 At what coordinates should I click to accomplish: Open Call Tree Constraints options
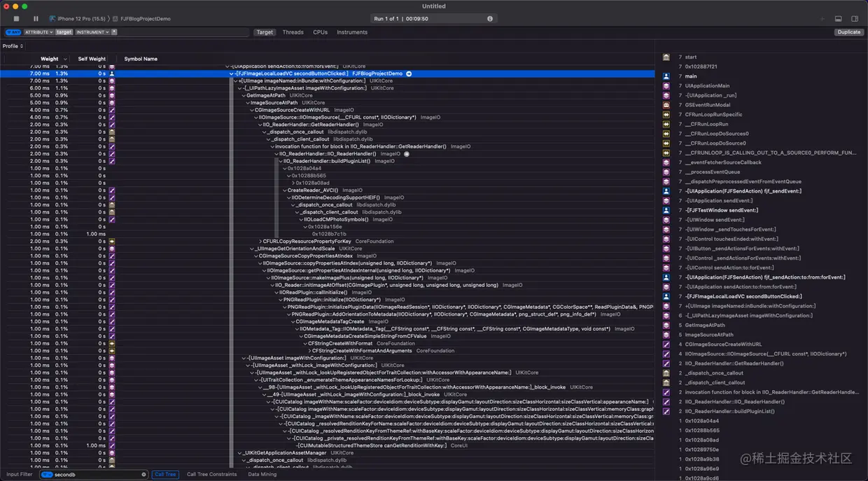212,474
